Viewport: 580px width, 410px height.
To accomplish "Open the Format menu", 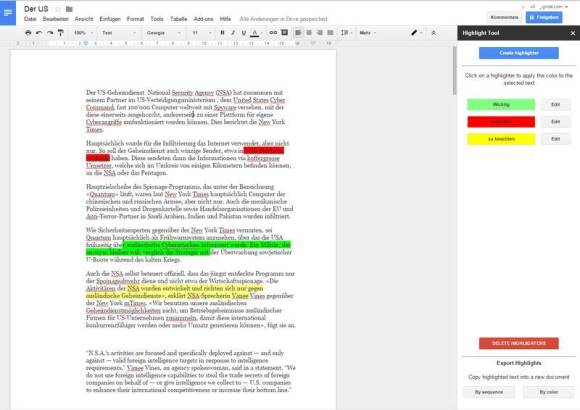I will point(135,19).
